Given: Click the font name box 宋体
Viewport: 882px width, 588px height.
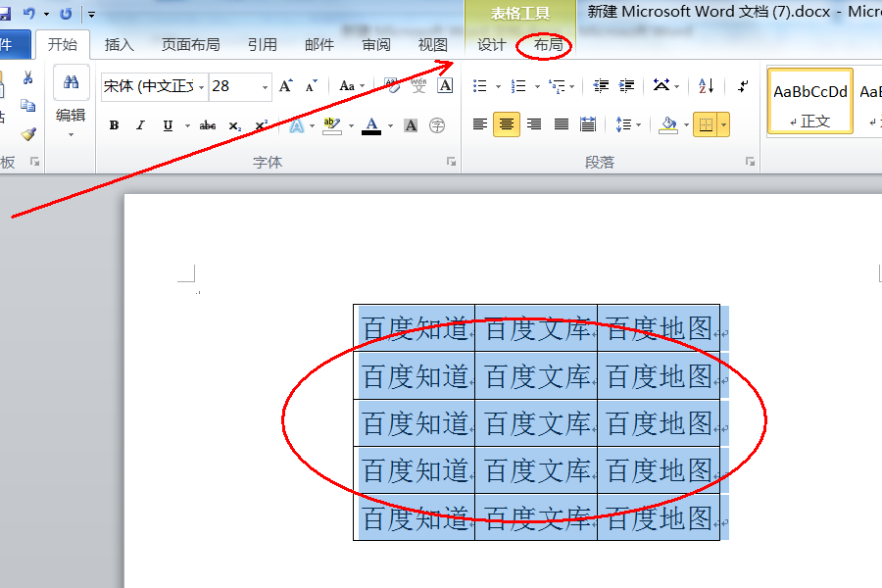Looking at the screenshot, I should (149, 86).
